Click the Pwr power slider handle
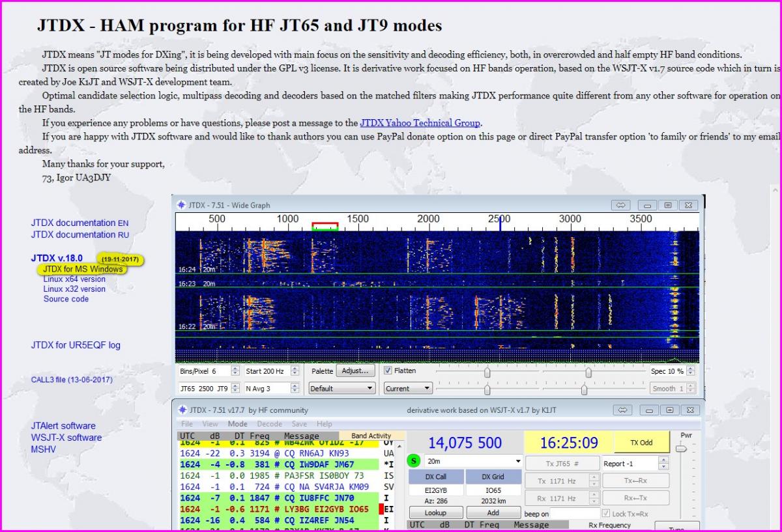 [x=681, y=449]
